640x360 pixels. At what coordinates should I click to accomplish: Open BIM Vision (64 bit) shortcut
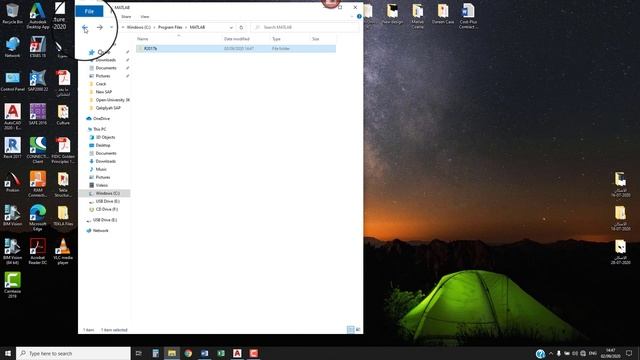[12, 251]
